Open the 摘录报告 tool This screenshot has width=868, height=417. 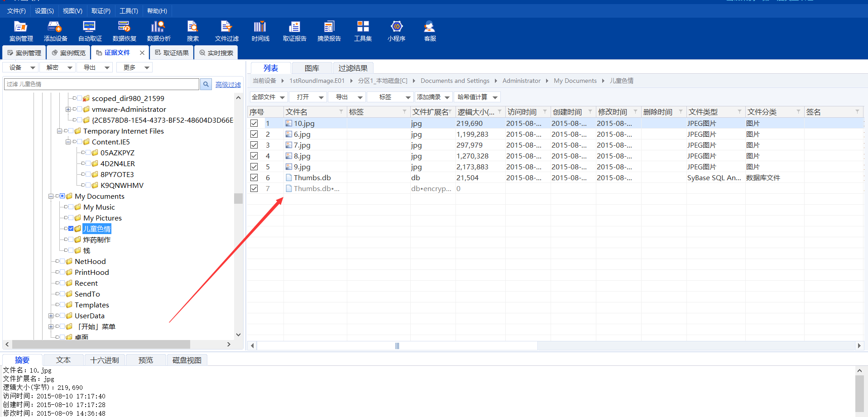click(x=329, y=31)
